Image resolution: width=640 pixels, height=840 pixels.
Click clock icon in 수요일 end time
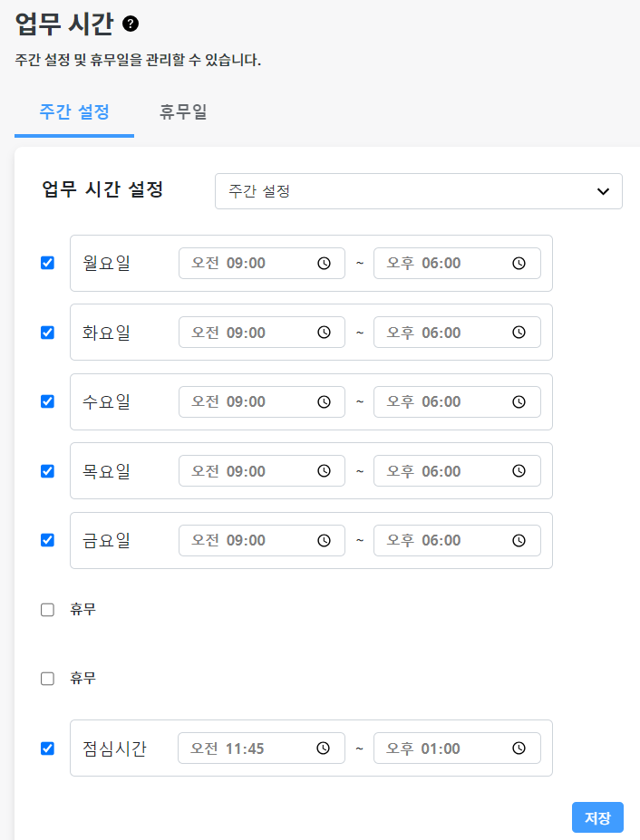519,401
